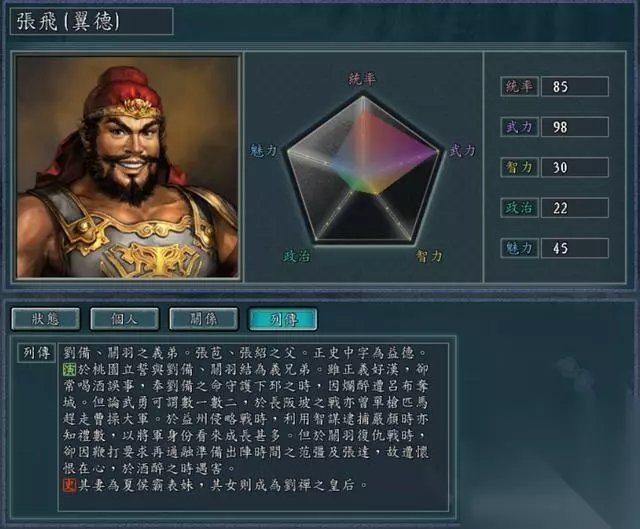
Task: Switch to the 個人 tab
Action: click(124, 319)
